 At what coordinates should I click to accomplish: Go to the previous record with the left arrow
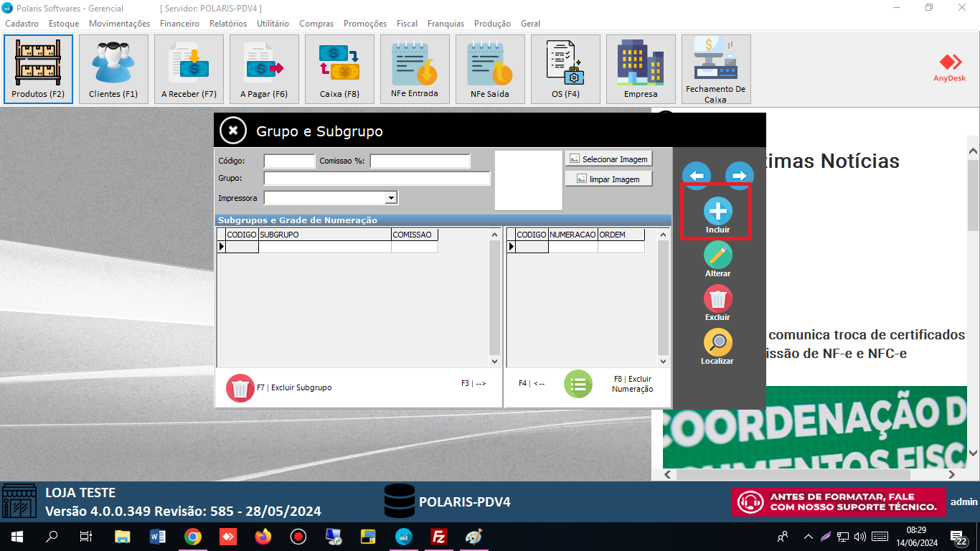click(696, 175)
